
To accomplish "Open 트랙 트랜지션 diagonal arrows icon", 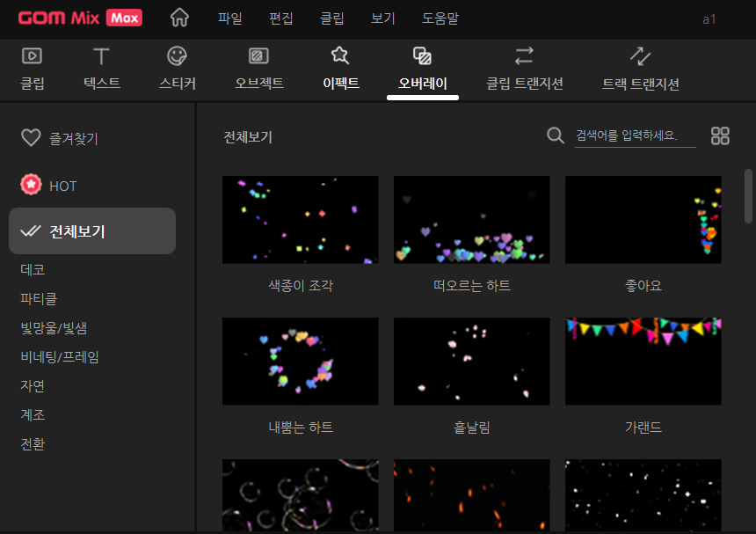I will pos(640,56).
